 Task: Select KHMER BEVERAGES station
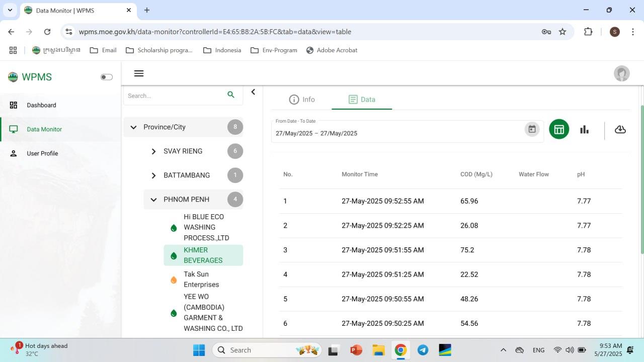pyautogui.click(x=203, y=255)
